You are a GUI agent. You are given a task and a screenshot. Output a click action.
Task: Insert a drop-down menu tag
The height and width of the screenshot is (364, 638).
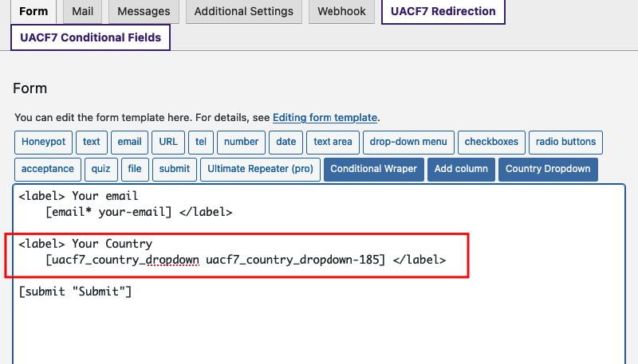tap(408, 143)
